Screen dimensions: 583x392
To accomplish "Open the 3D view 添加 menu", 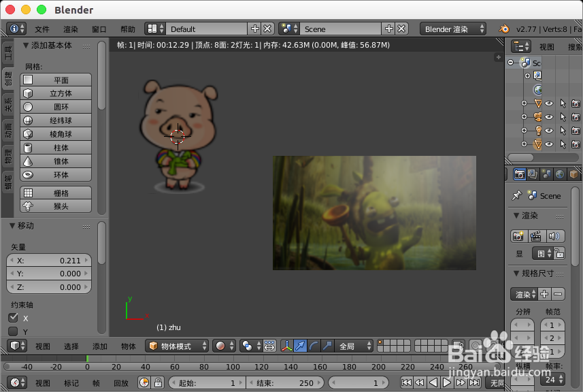I will pyautogui.click(x=99, y=346).
